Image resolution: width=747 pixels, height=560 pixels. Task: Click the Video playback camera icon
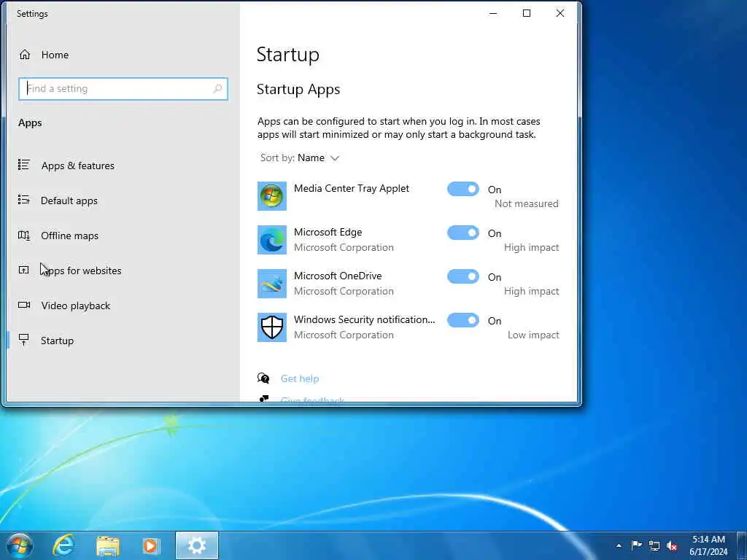(24, 305)
